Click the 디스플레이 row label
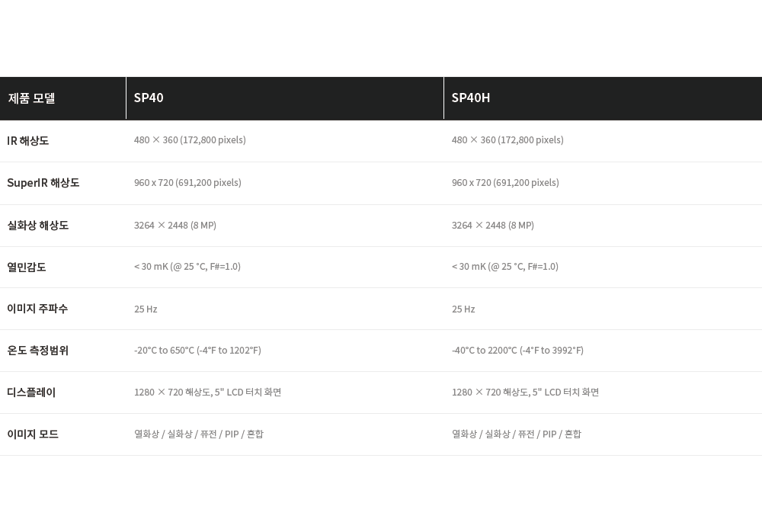The image size is (762, 532). (x=31, y=393)
